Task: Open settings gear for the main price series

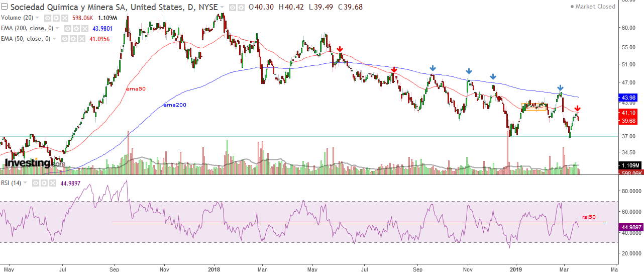Action: point(241,8)
